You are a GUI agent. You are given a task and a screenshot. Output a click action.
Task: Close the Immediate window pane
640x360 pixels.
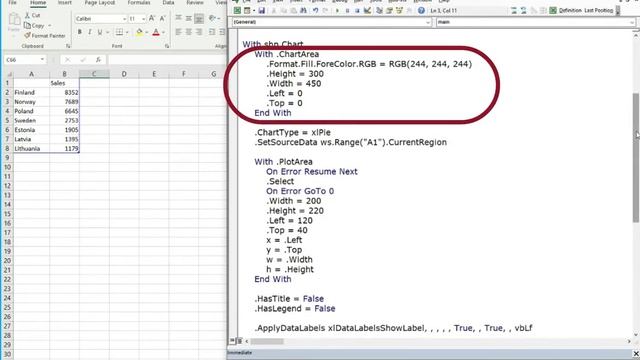click(636, 353)
